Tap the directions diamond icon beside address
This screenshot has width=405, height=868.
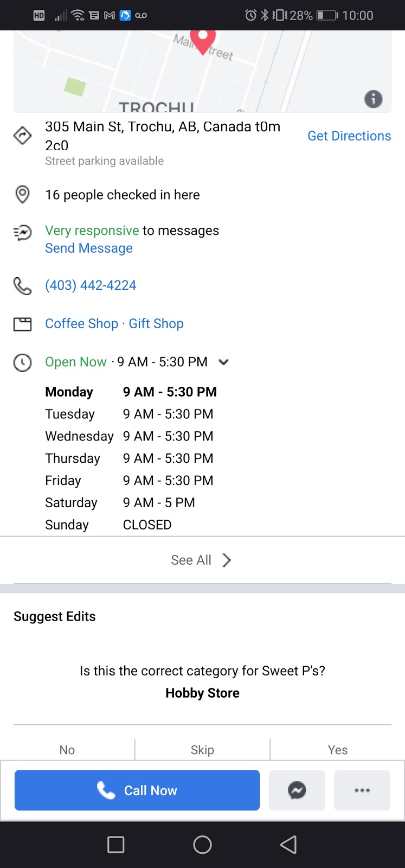pyautogui.click(x=22, y=136)
